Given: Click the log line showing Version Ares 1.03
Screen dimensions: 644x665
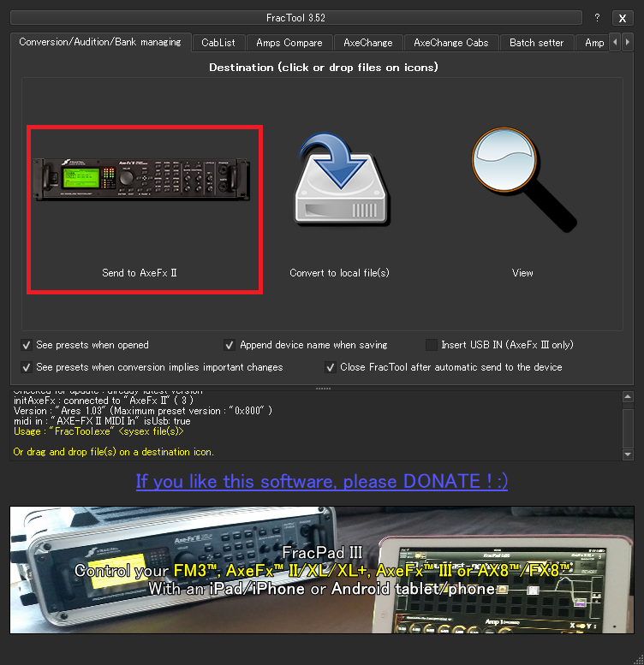Looking at the screenshot, I should [142, 411].
